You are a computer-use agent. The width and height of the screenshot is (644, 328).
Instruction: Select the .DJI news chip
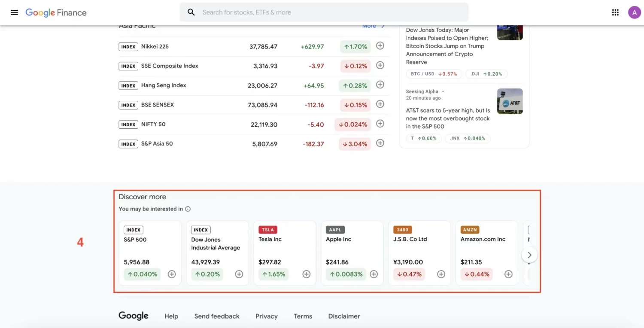[x=486, y=74]
